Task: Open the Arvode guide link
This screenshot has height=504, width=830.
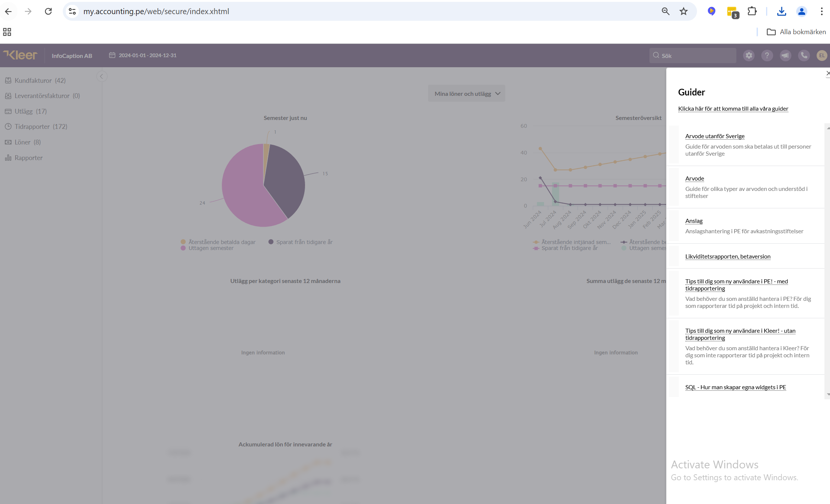Action: 694,178
